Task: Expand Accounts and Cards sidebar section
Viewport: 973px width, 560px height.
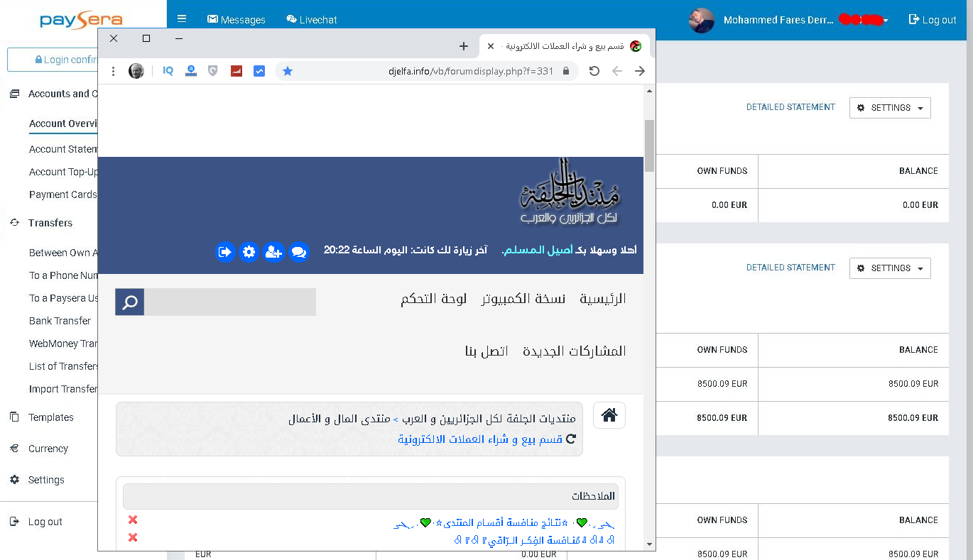Action: pos(54,94)
